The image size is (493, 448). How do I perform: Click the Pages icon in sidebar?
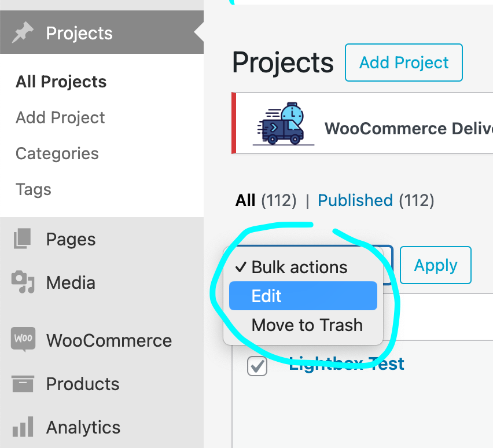click(x=22, y=239)
